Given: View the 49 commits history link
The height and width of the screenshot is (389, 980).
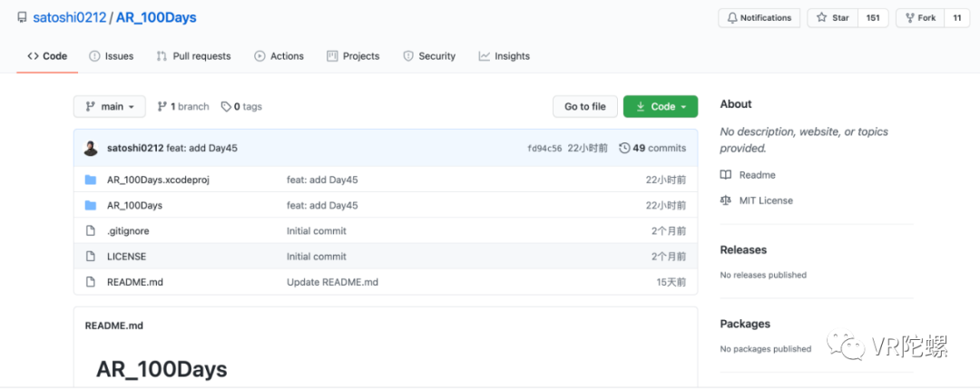Looking at the screenshot, I should point(652,148).
